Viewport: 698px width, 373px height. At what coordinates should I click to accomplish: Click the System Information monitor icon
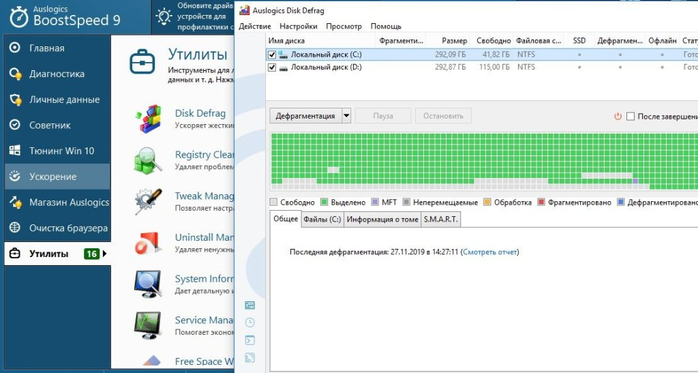coord(148,284)
